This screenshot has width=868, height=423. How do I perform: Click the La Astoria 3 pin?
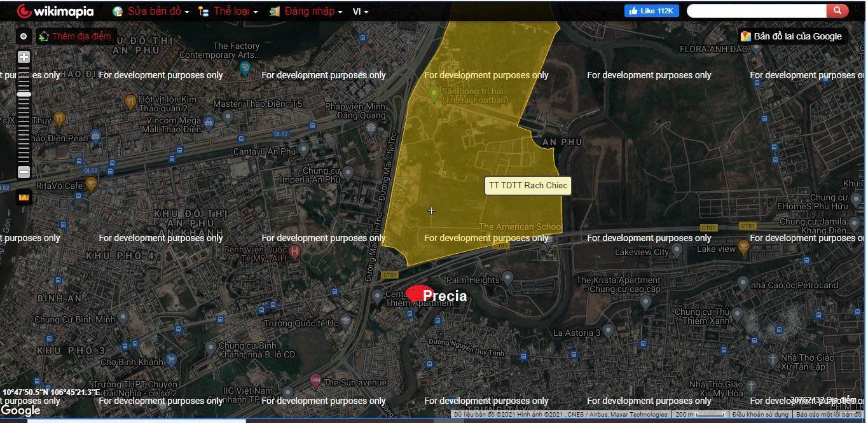(609, 330)
